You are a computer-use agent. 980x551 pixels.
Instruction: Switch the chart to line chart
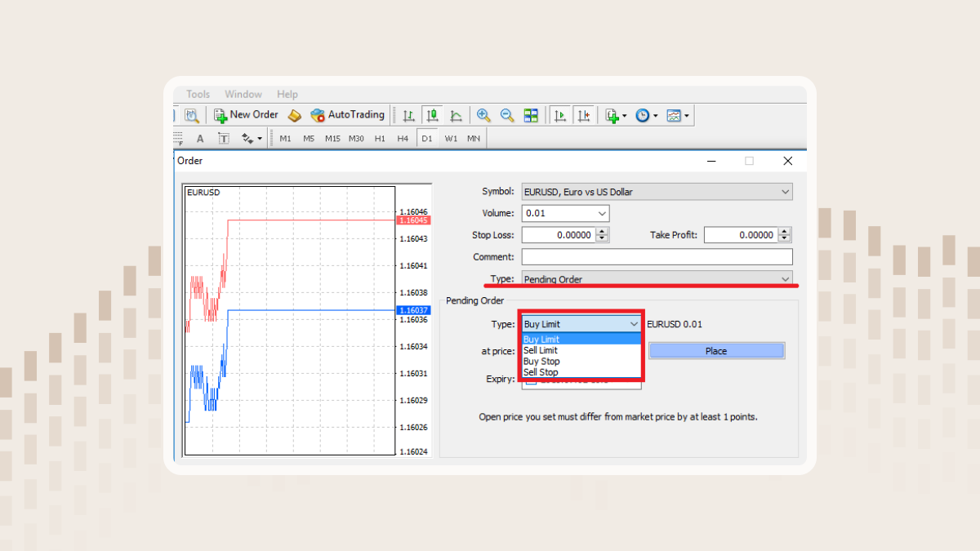[x=457, y=115]
